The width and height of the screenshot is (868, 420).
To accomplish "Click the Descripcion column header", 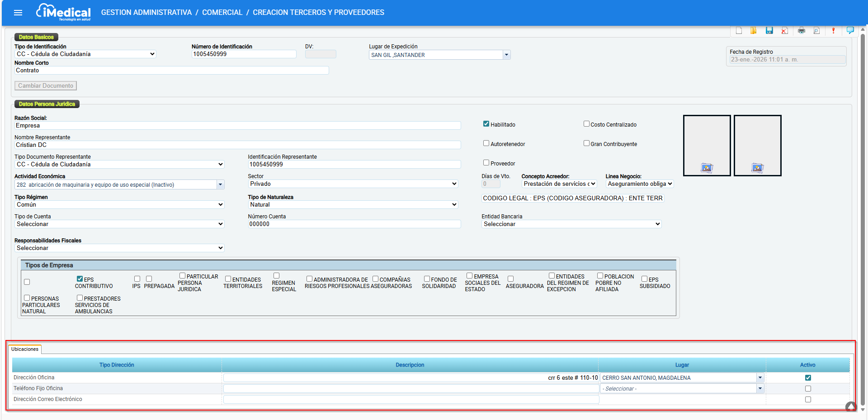I will pos(410,365).
